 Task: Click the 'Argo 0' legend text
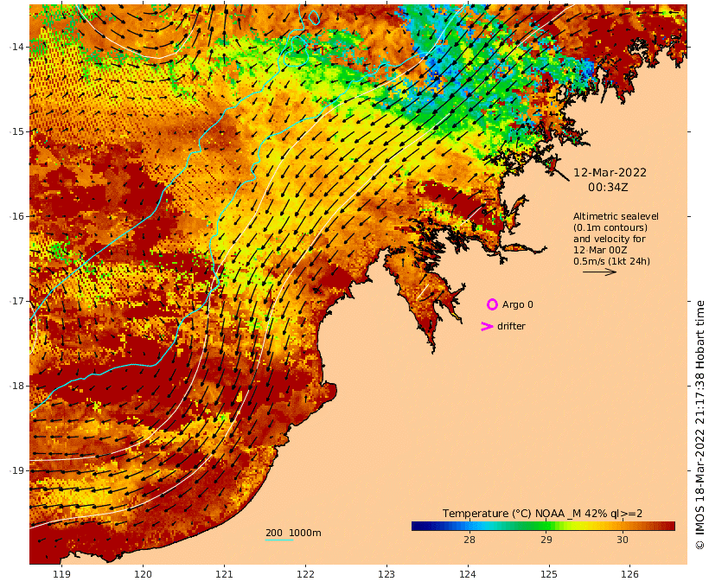tap(517, 305)
